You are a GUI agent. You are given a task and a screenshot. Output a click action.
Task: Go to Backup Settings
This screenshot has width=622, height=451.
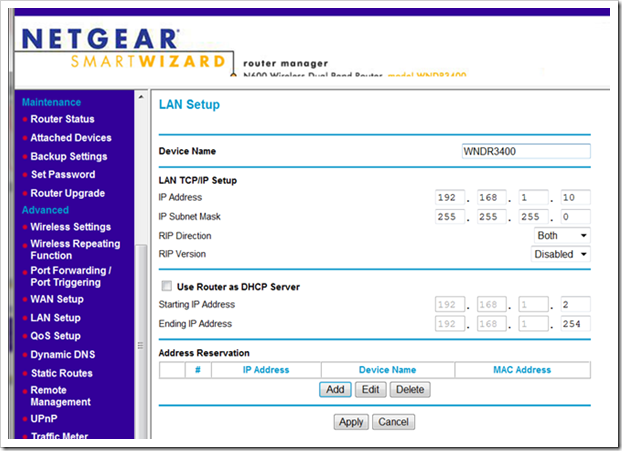[x=69, y=156]
